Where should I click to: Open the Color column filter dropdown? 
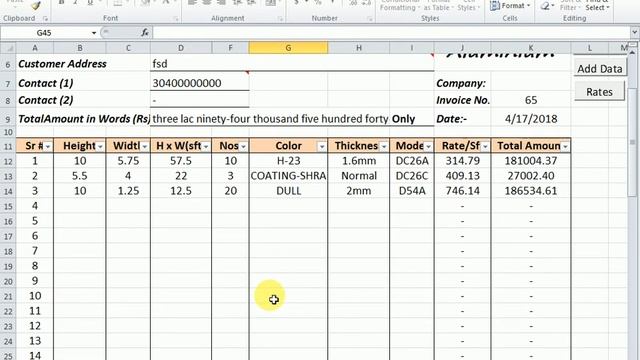pyautogui.click(x=322, y=146)
